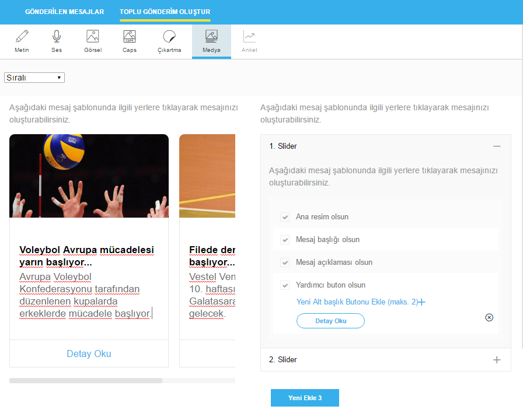Toggle Ana resim olsun checkbox

tap(285, 217)
